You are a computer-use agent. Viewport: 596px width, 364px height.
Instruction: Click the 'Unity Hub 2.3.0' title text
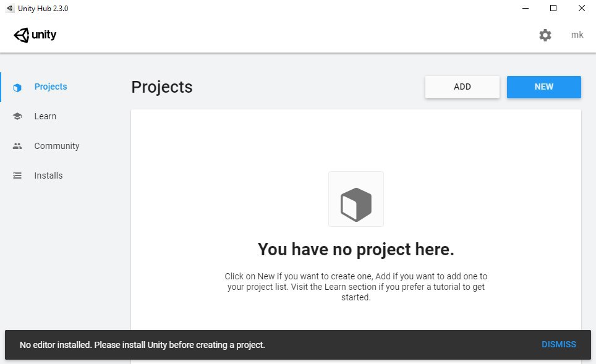(43, 9)
